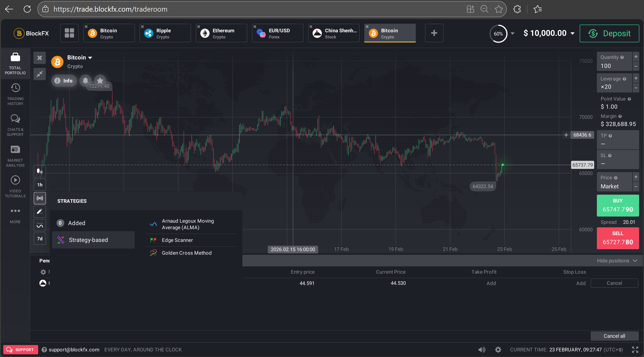Decrease the Leverage multiplier

click(x=636, y=88)
